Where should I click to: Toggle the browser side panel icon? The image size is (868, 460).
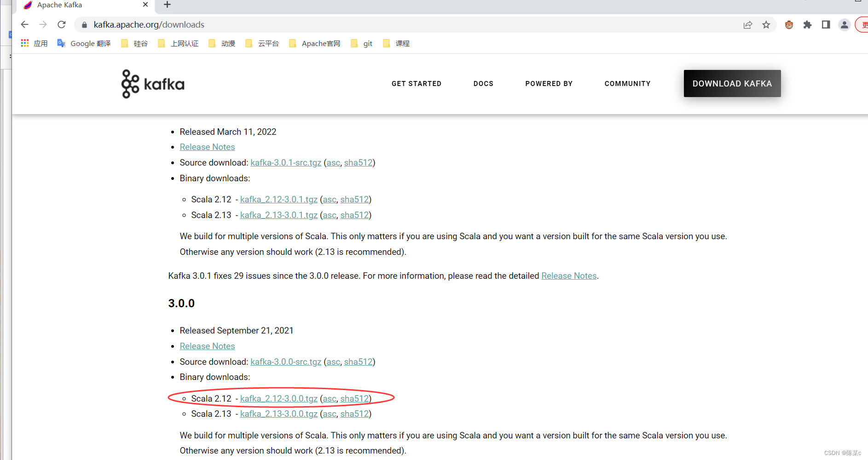pyautogui.click(x=826, y=25)
